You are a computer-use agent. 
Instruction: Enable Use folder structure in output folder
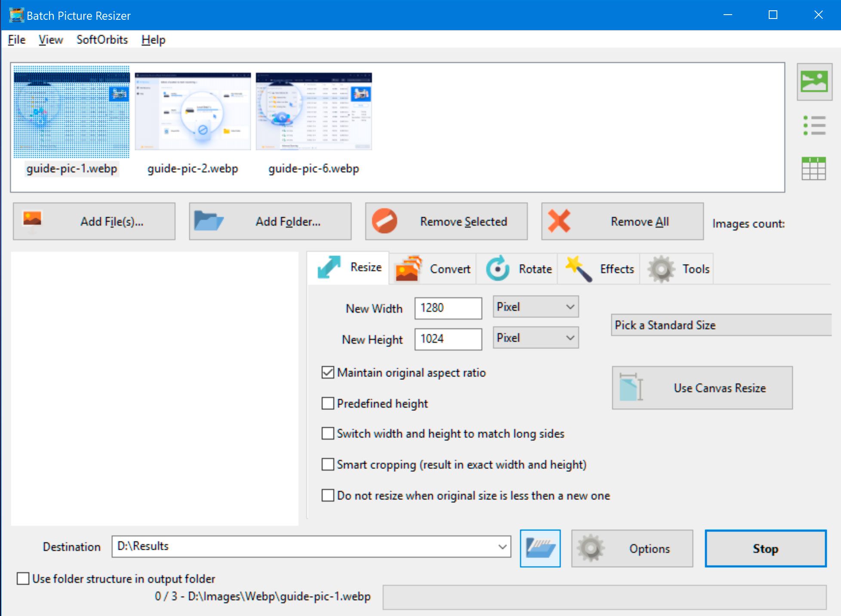tap(23, 578)
